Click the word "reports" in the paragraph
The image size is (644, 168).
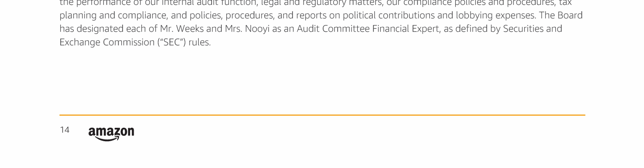311,15
